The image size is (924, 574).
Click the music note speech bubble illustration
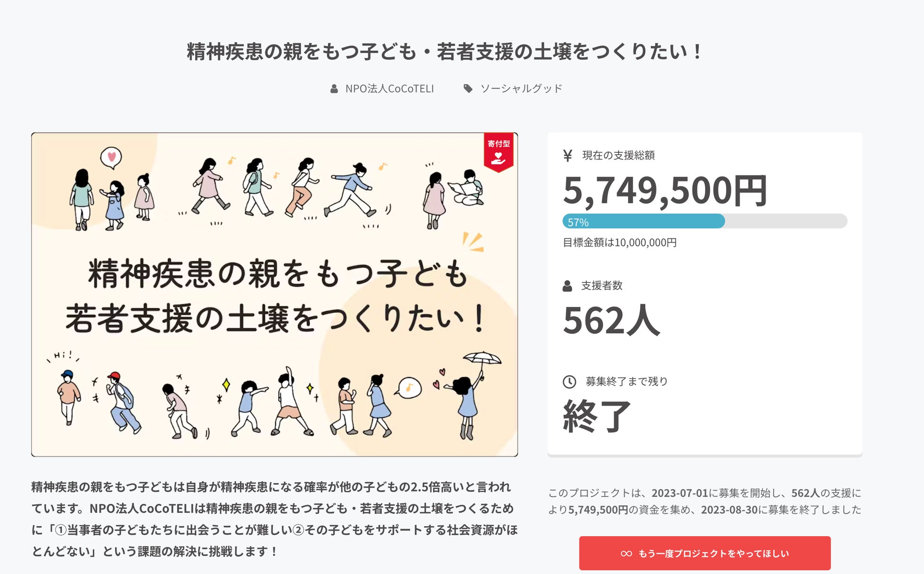[x=409, y=387]
